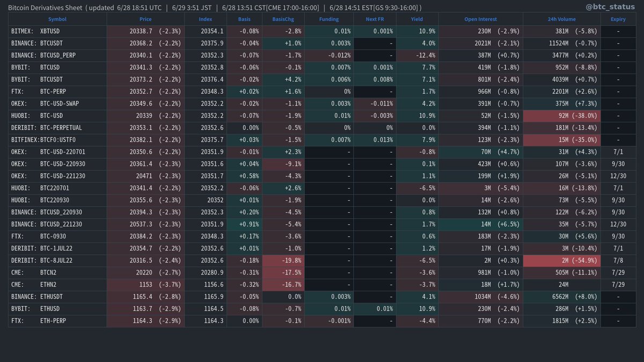Image resolution: width=644 pixels, height=362 pixels.
Task: Click the BasisChg column header
Action: click(283, 19)
